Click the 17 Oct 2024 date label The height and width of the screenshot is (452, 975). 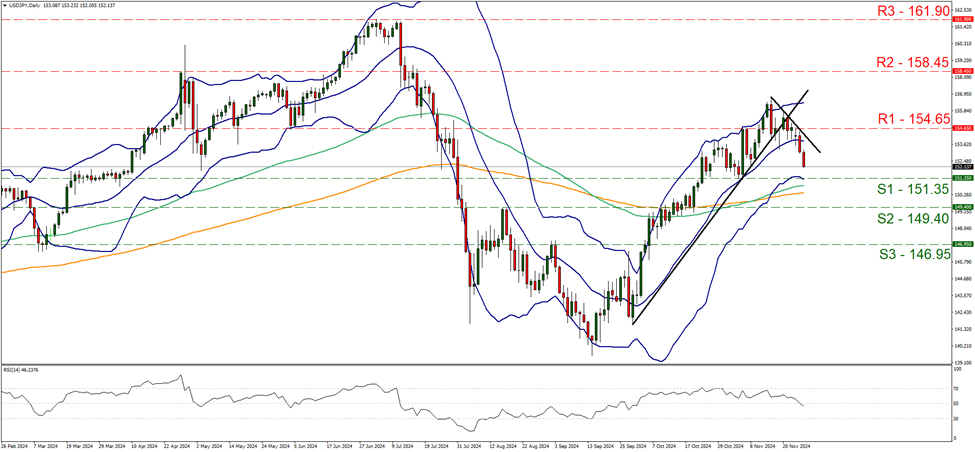pos(699,446)
